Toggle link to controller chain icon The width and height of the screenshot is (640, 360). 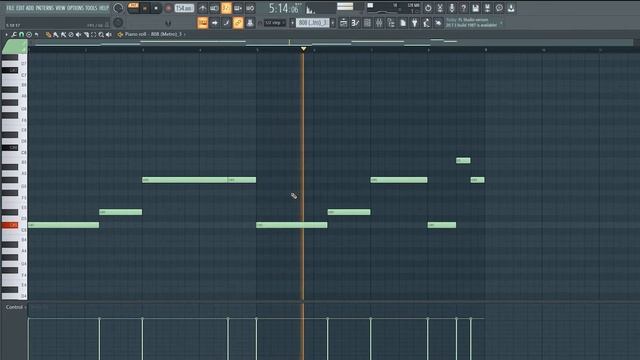(x=238, y=23)
